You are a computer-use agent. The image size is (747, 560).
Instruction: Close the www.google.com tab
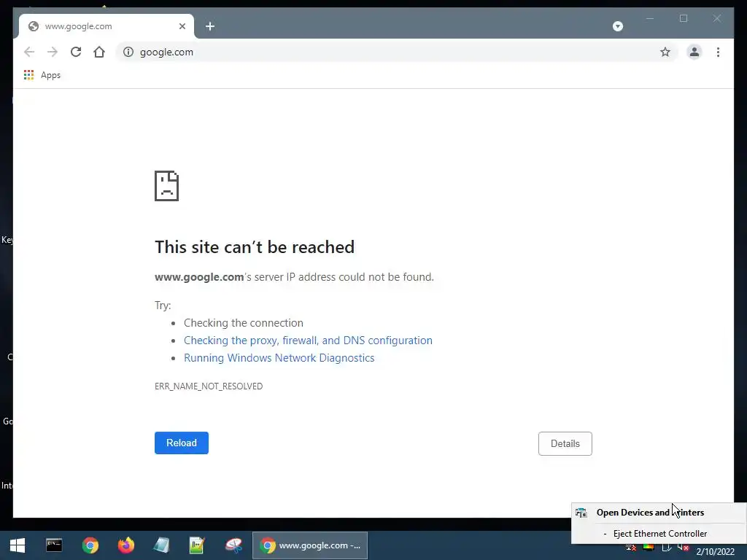point(182,26)
